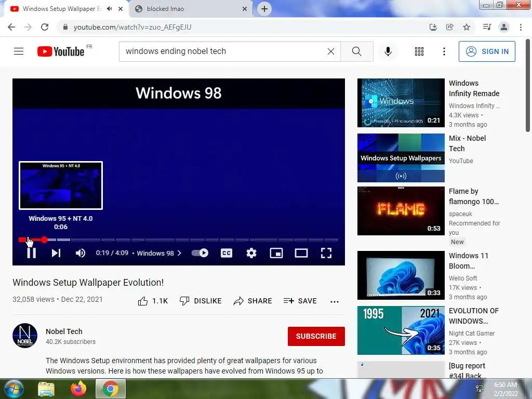The width and height of the screenshot is (532, 399).
Task: Click the DISLIKE button
Action: (x=201, y=301)
